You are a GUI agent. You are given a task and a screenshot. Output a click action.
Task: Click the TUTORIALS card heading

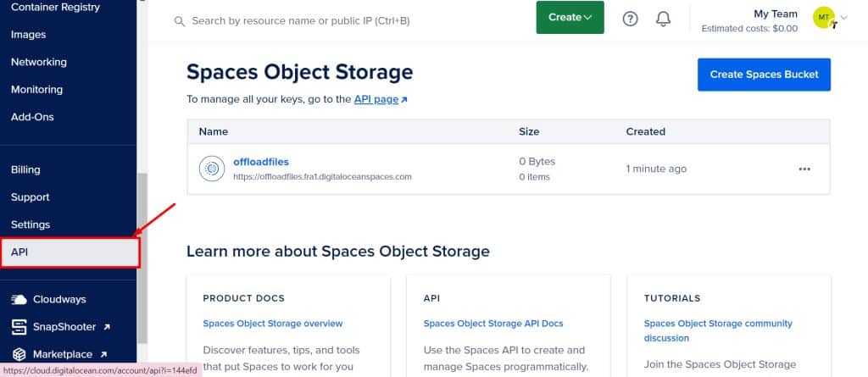[x=672, y=298]
